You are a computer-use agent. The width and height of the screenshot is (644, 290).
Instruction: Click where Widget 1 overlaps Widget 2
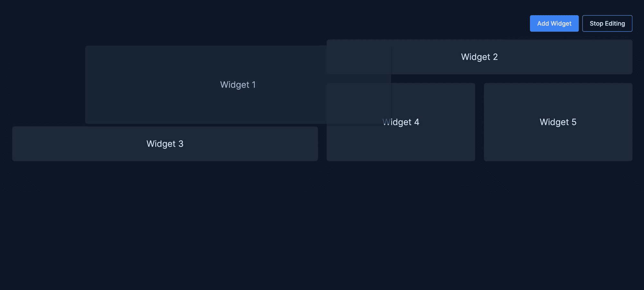tap(359, 60)
